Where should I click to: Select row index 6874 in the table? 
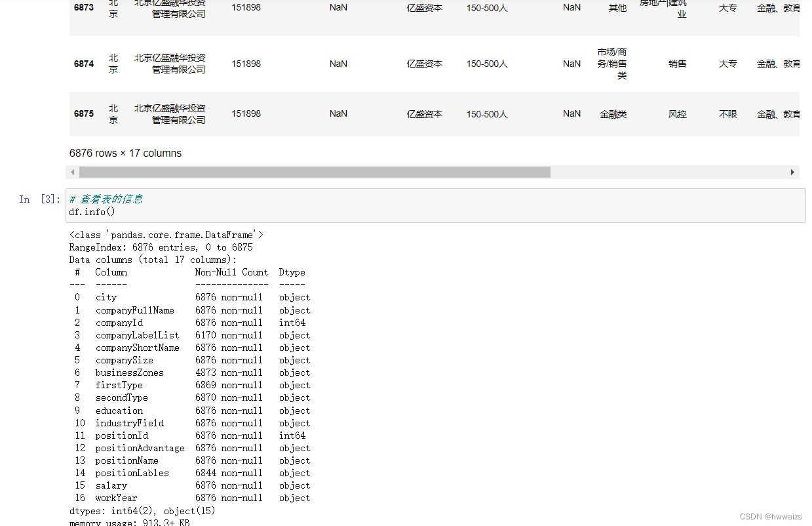84,64
